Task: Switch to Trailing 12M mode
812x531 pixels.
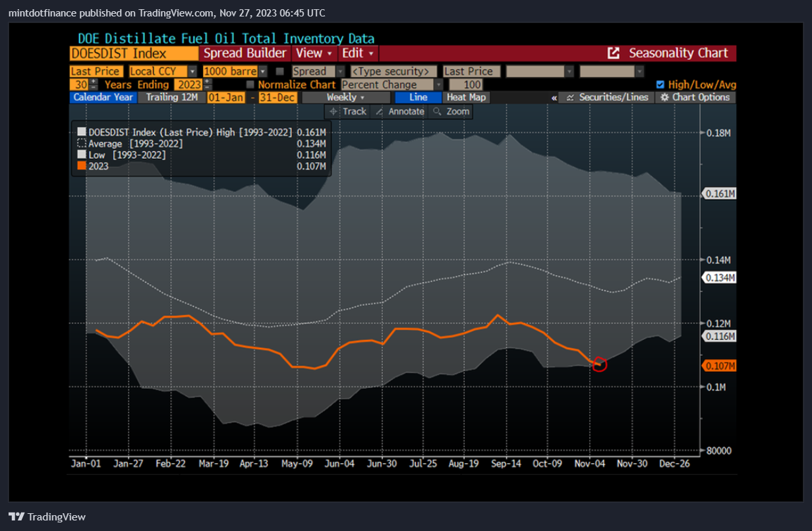Action: [171, 97]
